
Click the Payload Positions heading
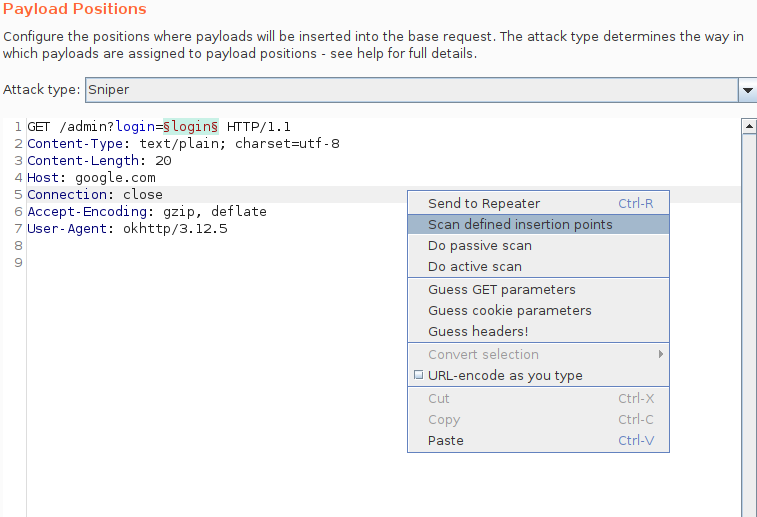(x=75, y=9)
